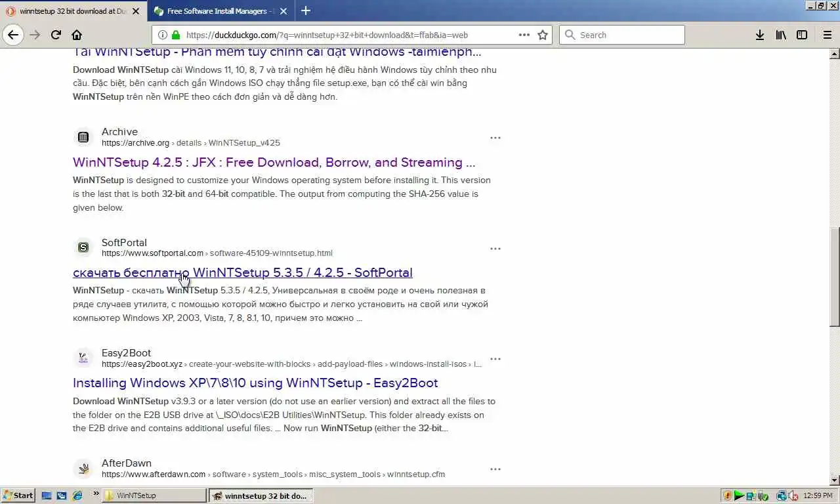Image resolution: width=840 pixels, height=504 pixels.
Task: Click the Archive site favicon
Action: pyautogui.click(x=83, y=137)
